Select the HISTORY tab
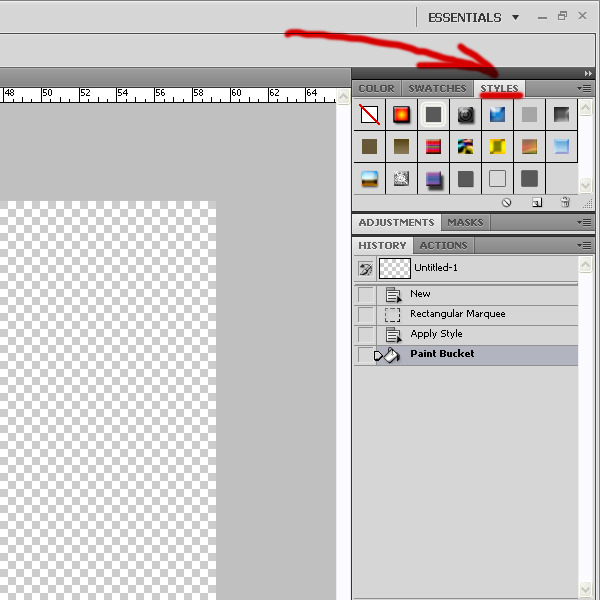Image resolution: width=600 pixels, height=600 pixels. (382, 245)
